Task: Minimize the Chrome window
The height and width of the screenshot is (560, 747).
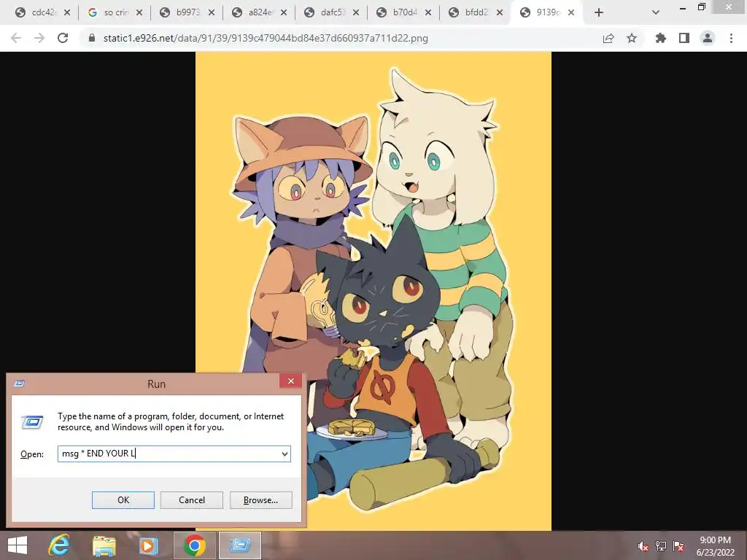Action: click(x=682, y=7)
